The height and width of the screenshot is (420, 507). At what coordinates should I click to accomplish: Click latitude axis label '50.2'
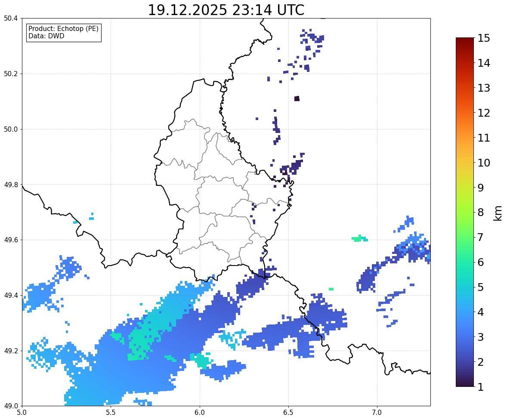click(x=11, y=74)
